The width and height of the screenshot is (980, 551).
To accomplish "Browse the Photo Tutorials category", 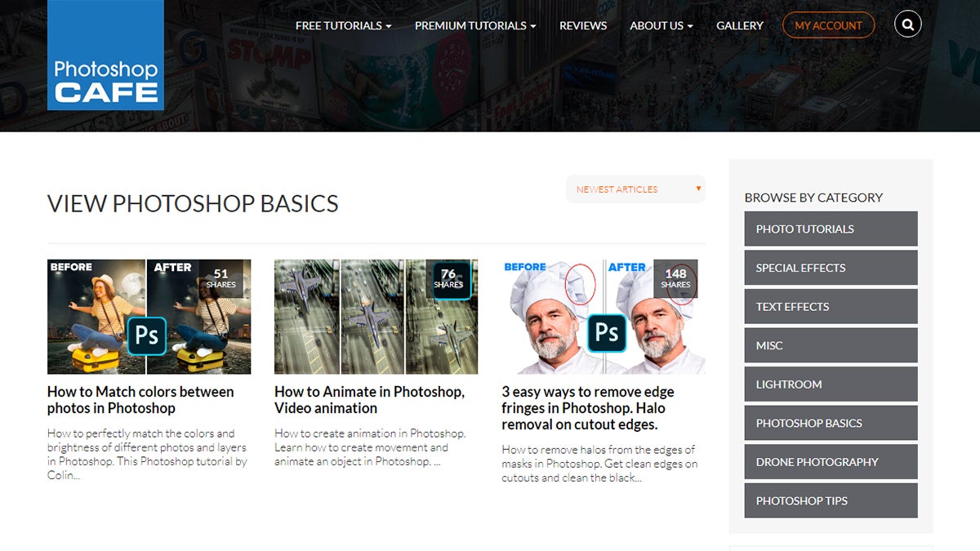I will point(831,229).
